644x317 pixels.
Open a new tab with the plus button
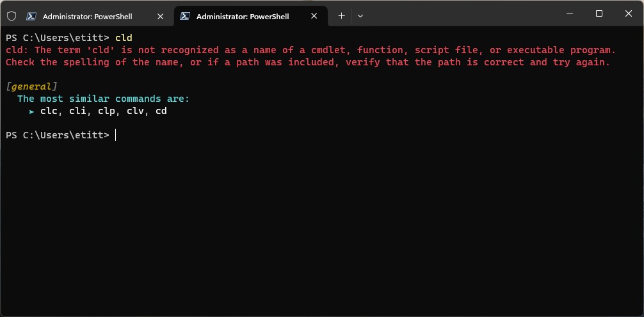point(341,16)
